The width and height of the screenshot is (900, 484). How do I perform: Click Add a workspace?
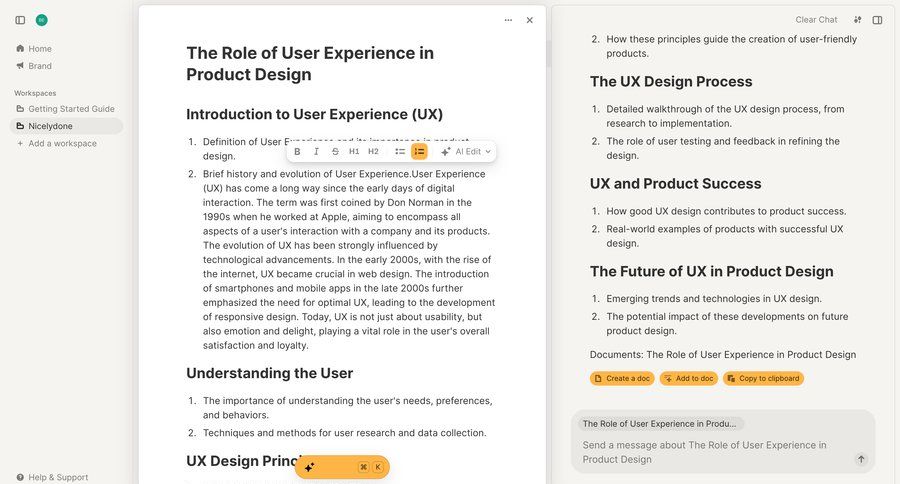click(56, 144)
